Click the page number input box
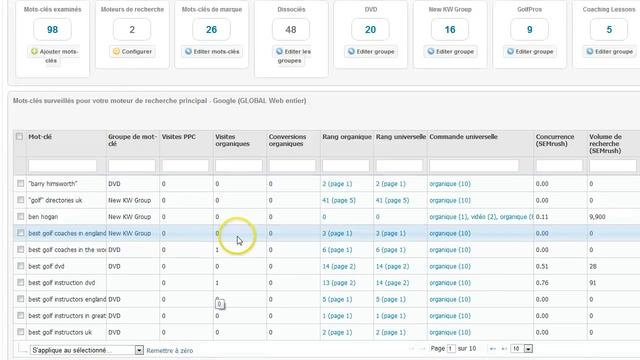The height and width of the screenshot is (360, 640). click(x=451, y=349)
